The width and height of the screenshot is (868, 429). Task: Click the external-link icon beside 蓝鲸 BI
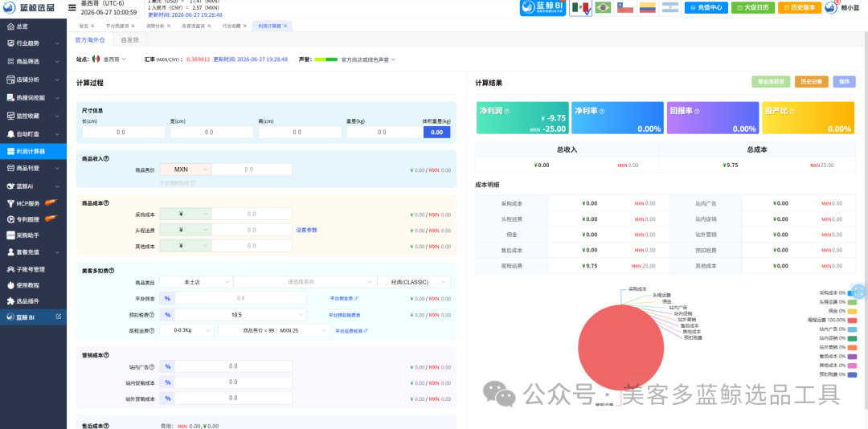click(59, 317)
